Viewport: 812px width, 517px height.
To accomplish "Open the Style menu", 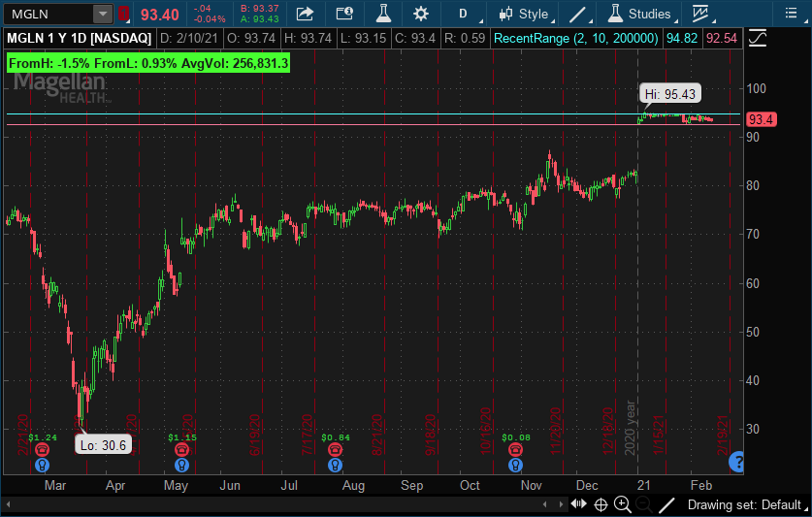I will [527, 14].
